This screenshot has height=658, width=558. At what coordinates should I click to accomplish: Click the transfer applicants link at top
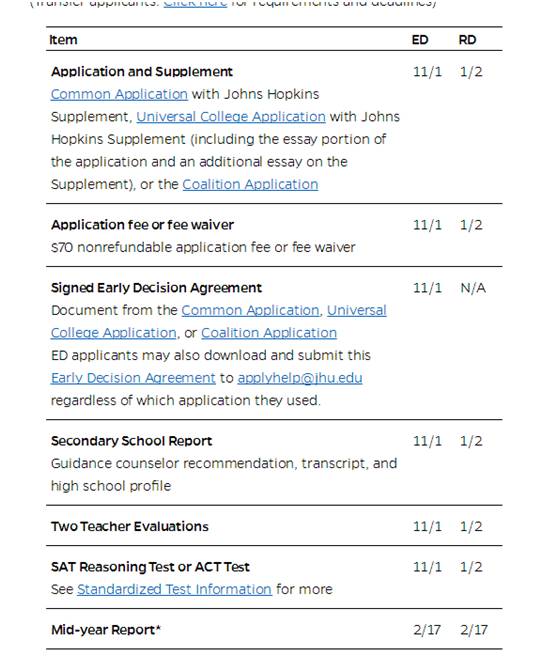coord(195,3)
